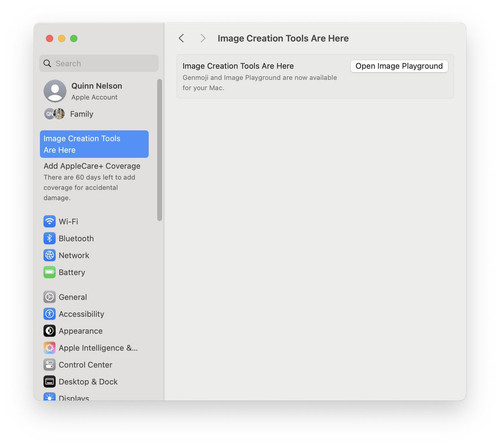This screenshot has width=500, height=445.
Task: Click 60 days left coverage description
Action: [x=89, y=187]
